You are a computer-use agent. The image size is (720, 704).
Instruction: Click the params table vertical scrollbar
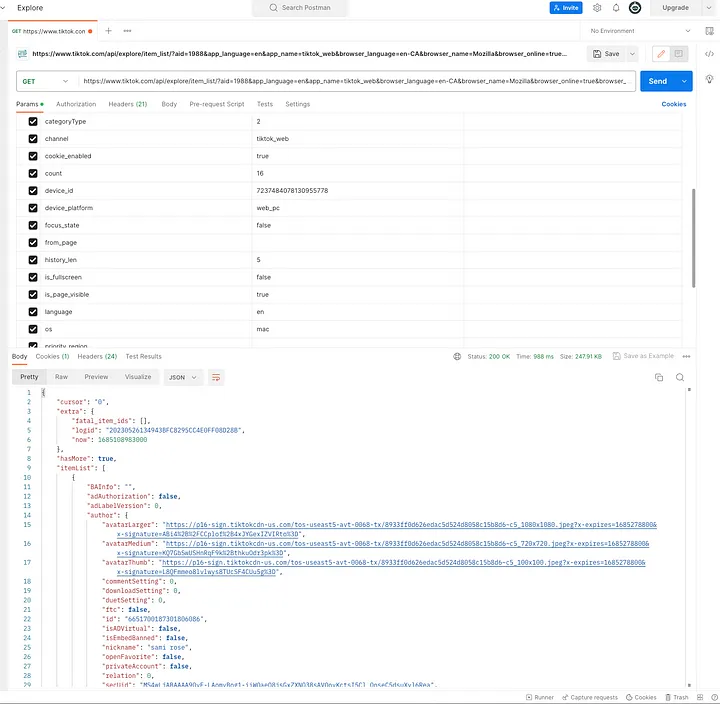693,238
